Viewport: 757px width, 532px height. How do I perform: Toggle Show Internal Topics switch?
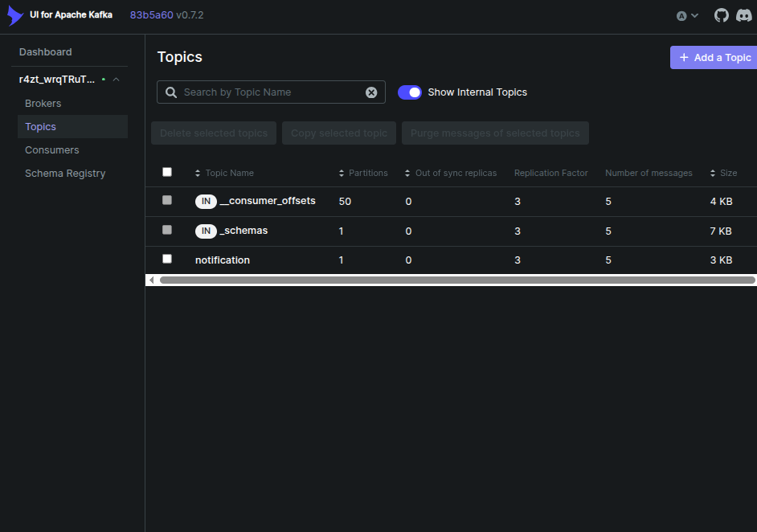pos(409,92)
